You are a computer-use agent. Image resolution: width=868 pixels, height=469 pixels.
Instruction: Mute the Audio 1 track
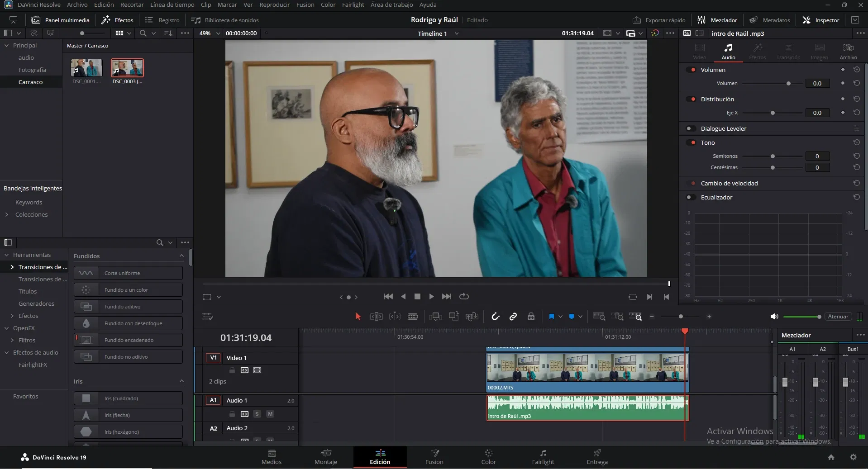click(270, 414)
